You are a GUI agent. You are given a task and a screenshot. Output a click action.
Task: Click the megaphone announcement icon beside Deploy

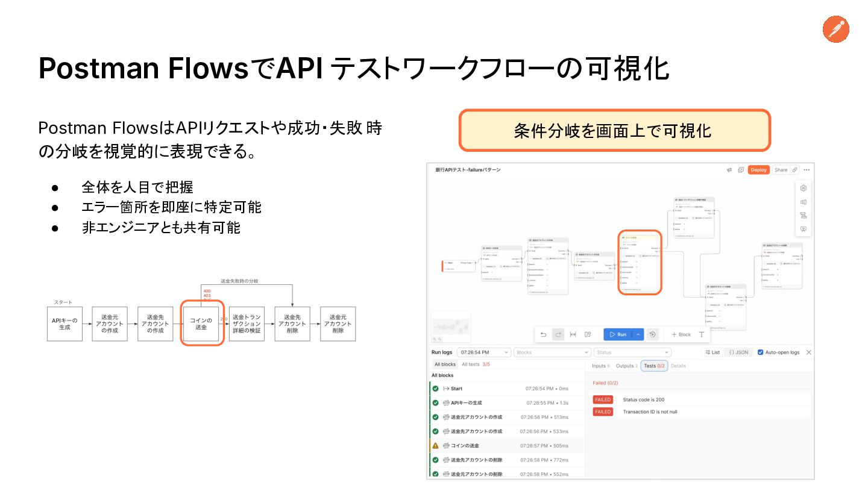pyautogui.click(x=729, y=170)
